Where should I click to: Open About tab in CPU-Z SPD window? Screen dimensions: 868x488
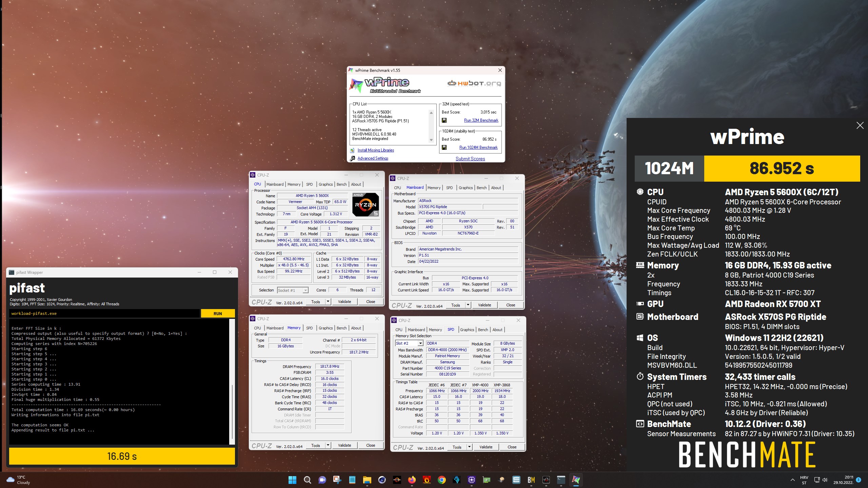(497, 330)
